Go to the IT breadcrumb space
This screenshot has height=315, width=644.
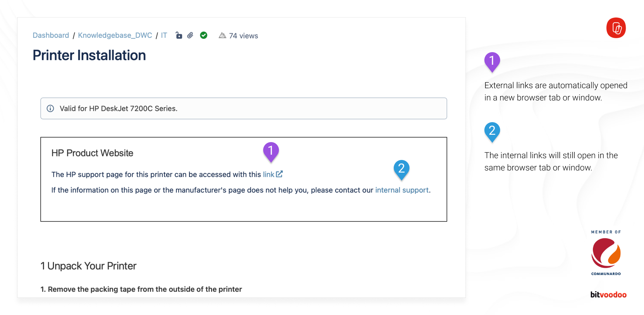[163, 35]
